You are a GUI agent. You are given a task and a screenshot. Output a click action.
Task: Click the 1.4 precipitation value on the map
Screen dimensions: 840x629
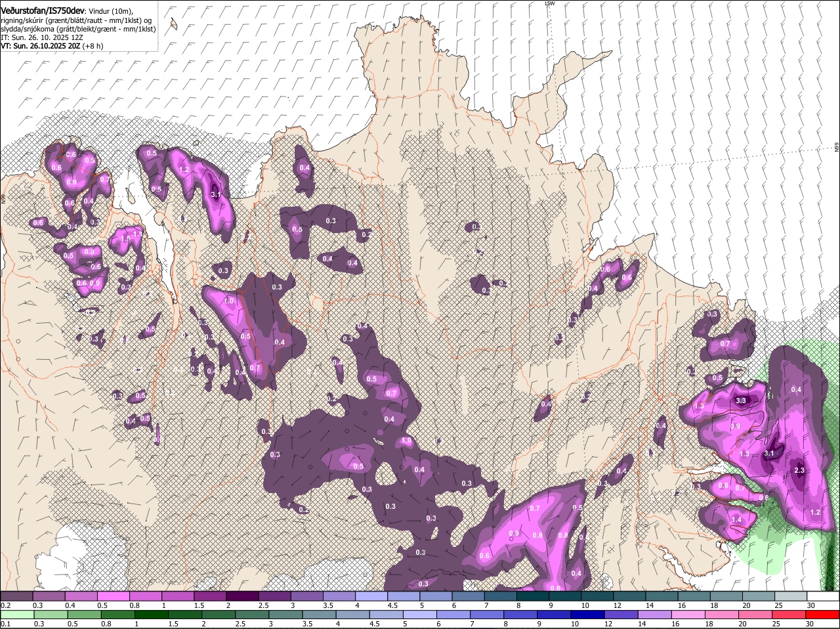tap(736, 519)
